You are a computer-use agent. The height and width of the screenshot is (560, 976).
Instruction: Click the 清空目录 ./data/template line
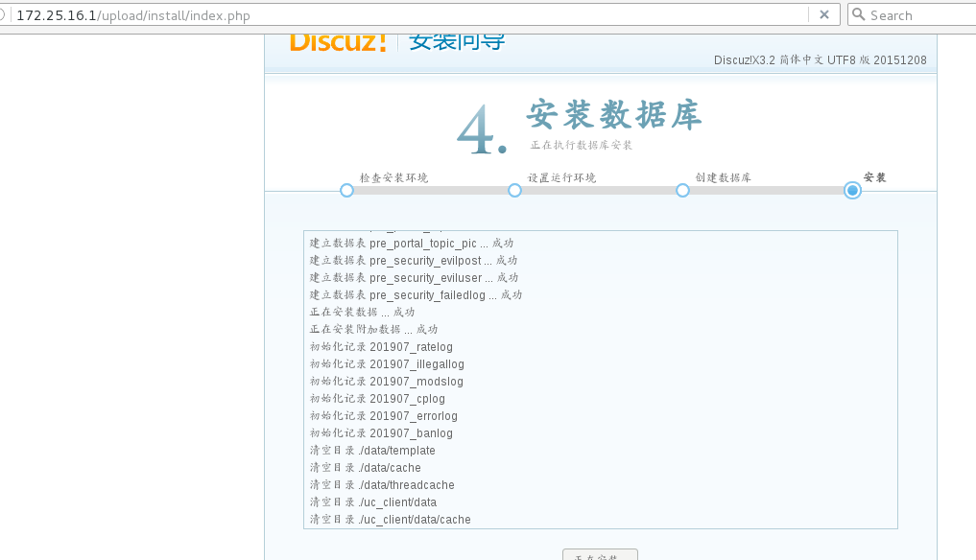tap(372, 451)
